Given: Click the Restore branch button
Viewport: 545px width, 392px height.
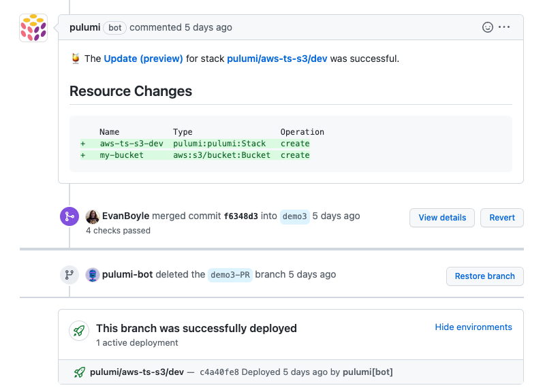Looking at the screenshot, I should pos(484,276).
